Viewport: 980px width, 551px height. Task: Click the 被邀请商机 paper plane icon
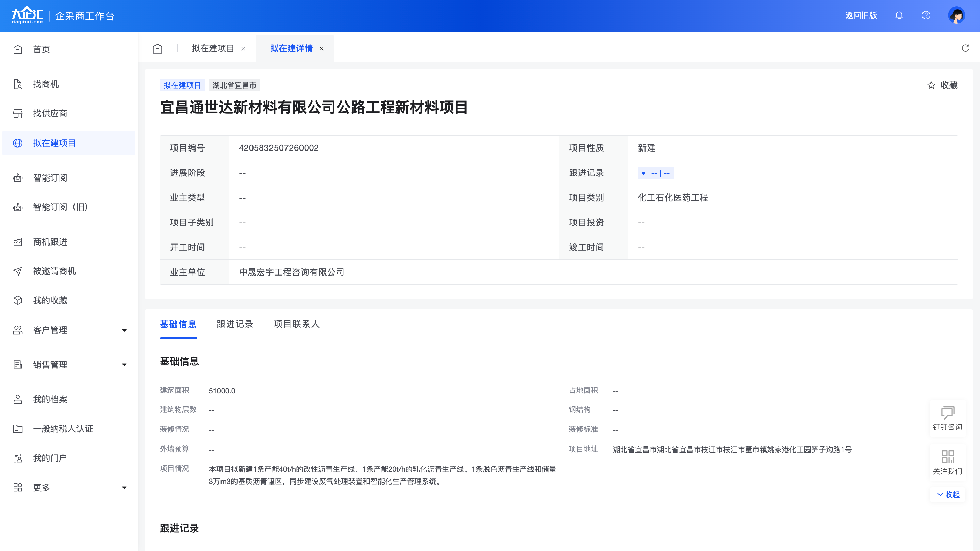(17, 271)
